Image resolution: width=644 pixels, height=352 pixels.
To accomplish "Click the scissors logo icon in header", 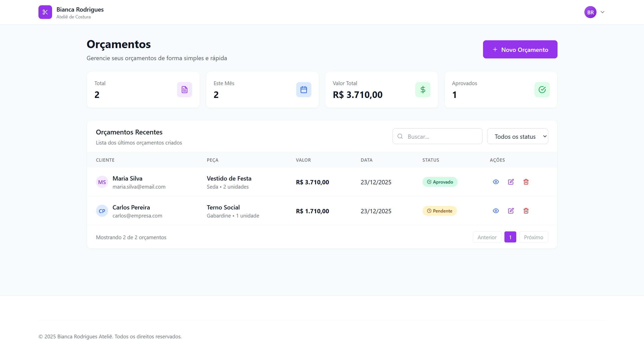I will pos(45,12).
